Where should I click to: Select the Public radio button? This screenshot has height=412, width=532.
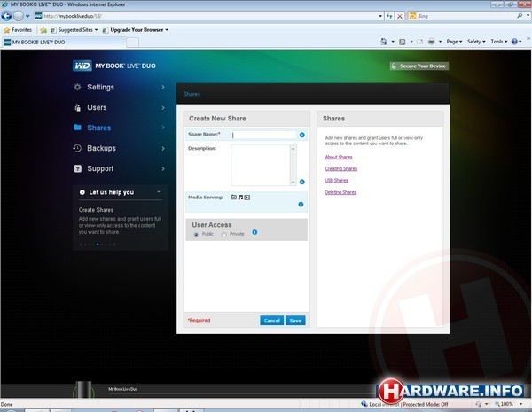point(196,234)
